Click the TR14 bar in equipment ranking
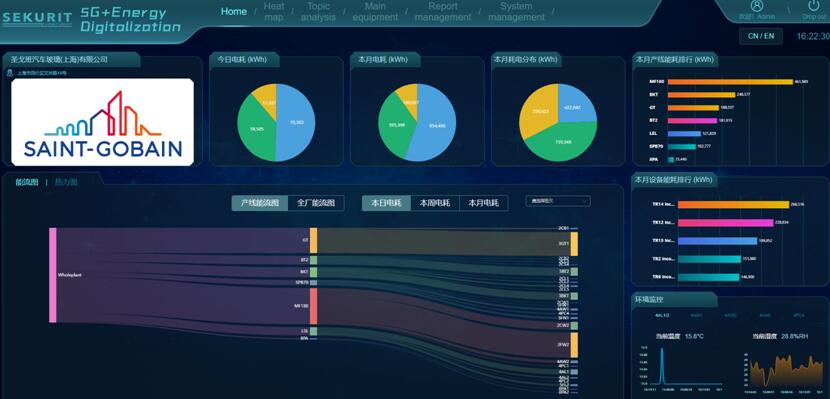 tap(734, 204)
